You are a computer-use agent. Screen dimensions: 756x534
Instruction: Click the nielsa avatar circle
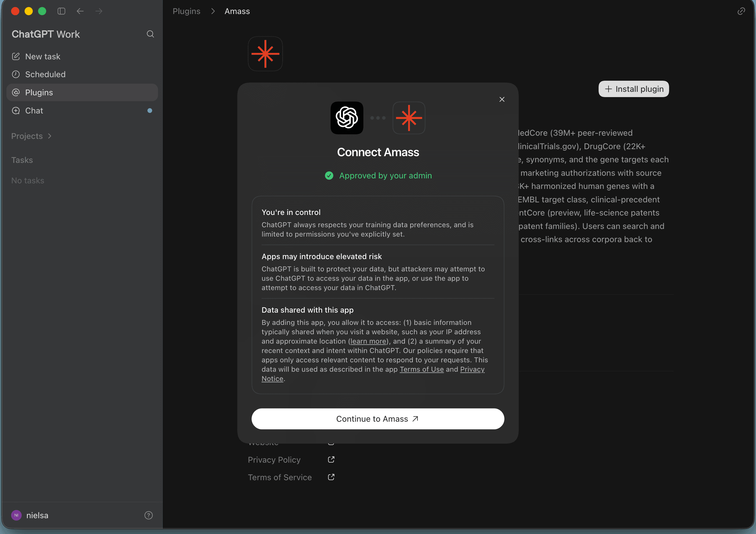pos(16,515)
